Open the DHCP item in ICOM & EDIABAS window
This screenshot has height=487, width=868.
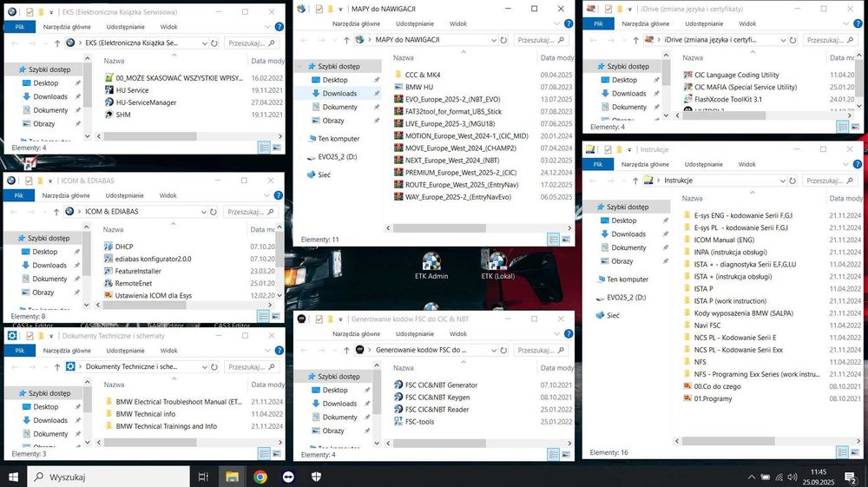click(x=123, y=247)
